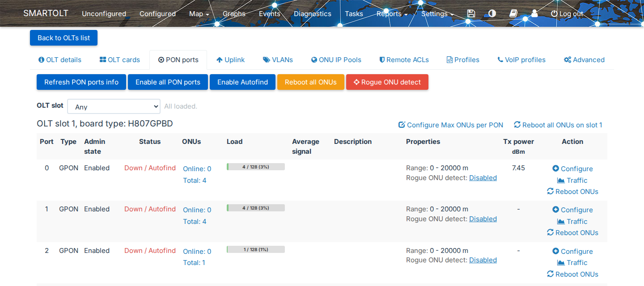
Task: Open the Remote ACLs tab
Action: coord(404,60)
